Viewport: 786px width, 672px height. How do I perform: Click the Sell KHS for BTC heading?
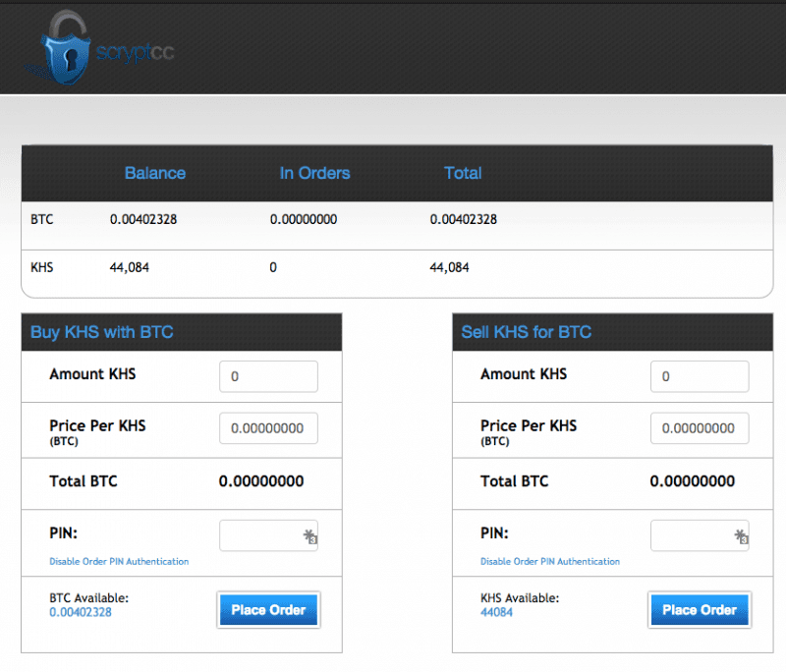[527, 332]
